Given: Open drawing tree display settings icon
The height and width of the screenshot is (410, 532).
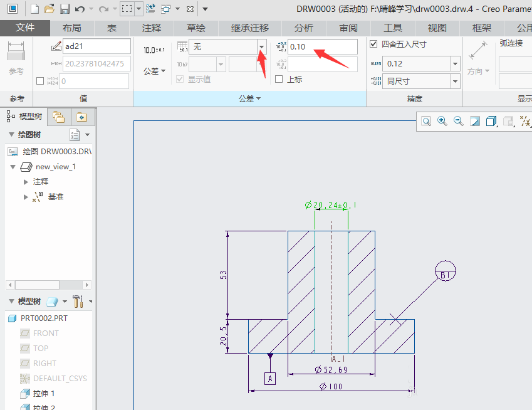Looking at the screenshot, I should (75, 135).
